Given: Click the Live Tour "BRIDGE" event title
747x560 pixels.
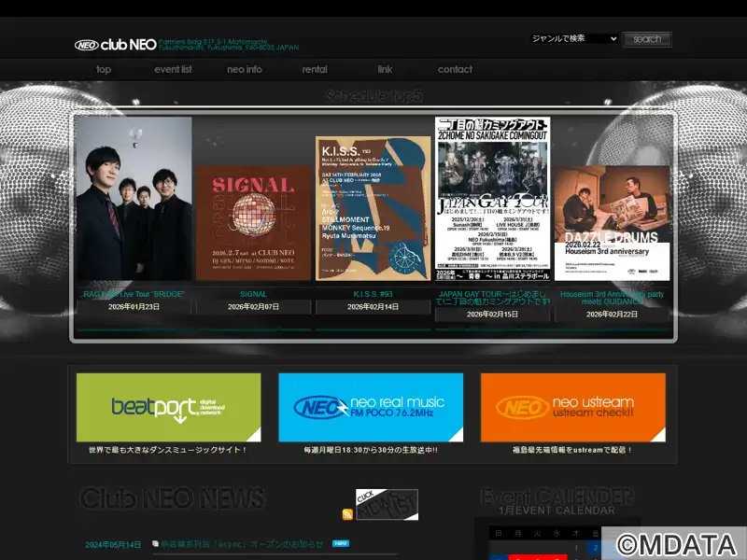Looking at the screenshot, I should point(134,294).
